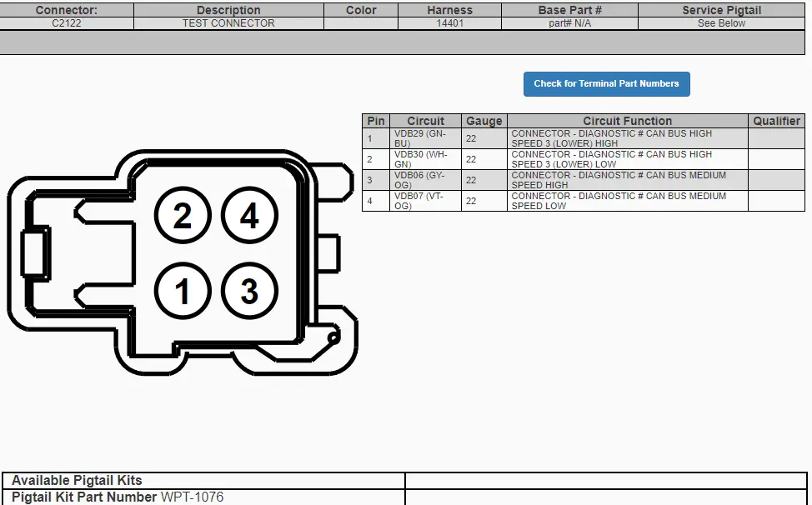Click the Circuit Function column header
The width and height of the screenshot is (812, 505).
pyautogui.click(x=628, y=121)
